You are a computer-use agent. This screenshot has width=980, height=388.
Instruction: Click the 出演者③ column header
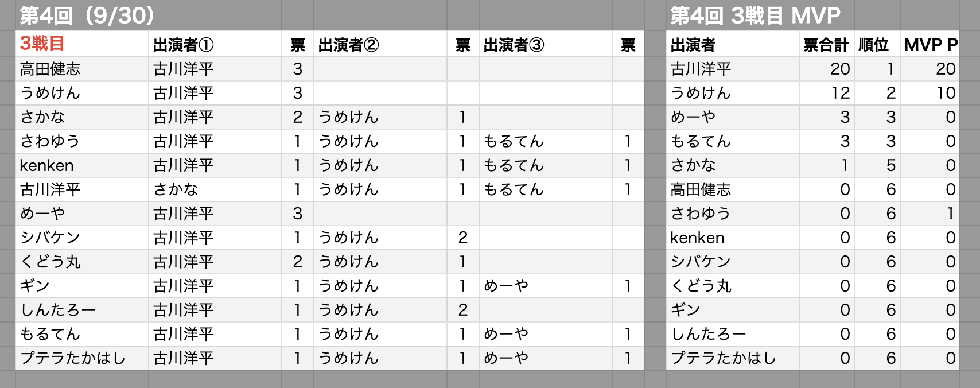(x=514, y=45)
